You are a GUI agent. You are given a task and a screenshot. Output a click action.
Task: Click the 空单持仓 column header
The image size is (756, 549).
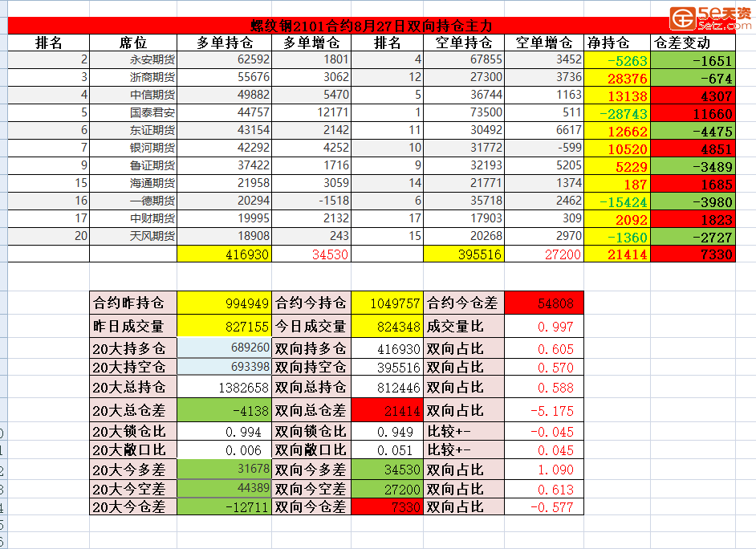(x=464, y=43)
